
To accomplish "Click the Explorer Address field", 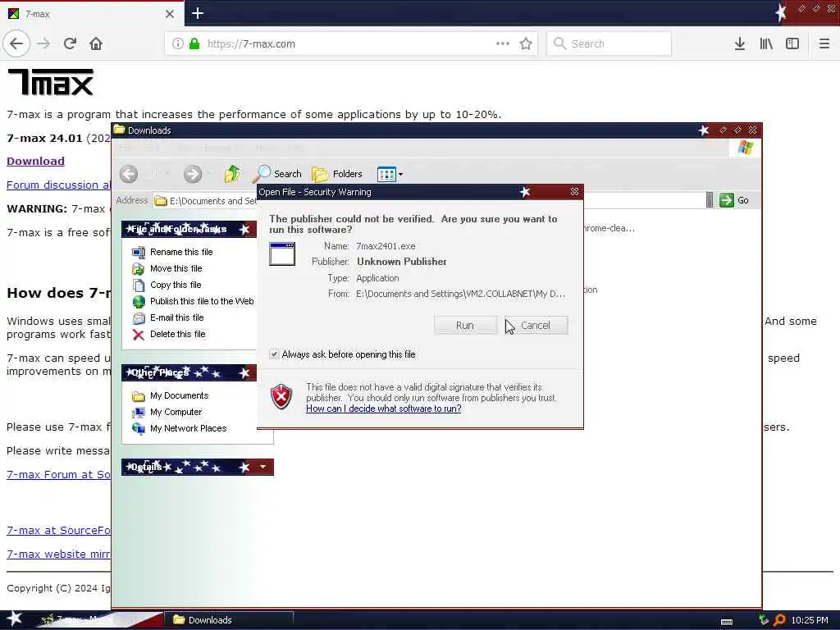I will pos(206,201).
